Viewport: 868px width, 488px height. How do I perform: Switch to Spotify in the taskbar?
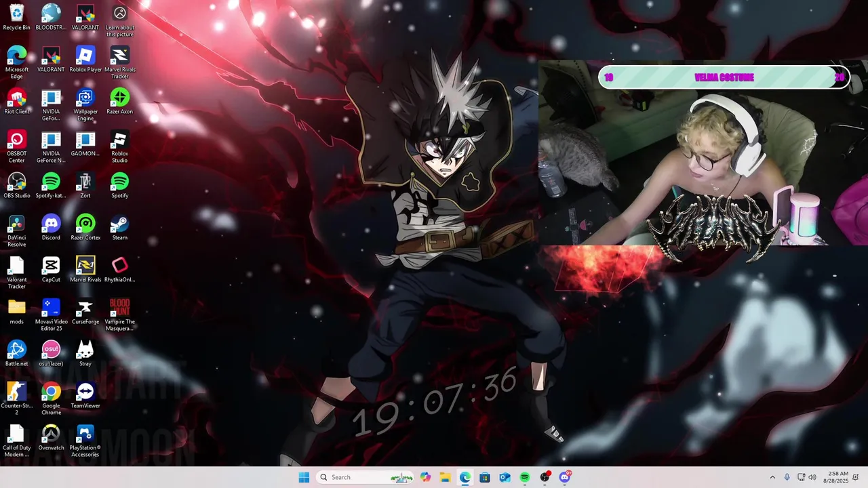click(x=525, y=477)
